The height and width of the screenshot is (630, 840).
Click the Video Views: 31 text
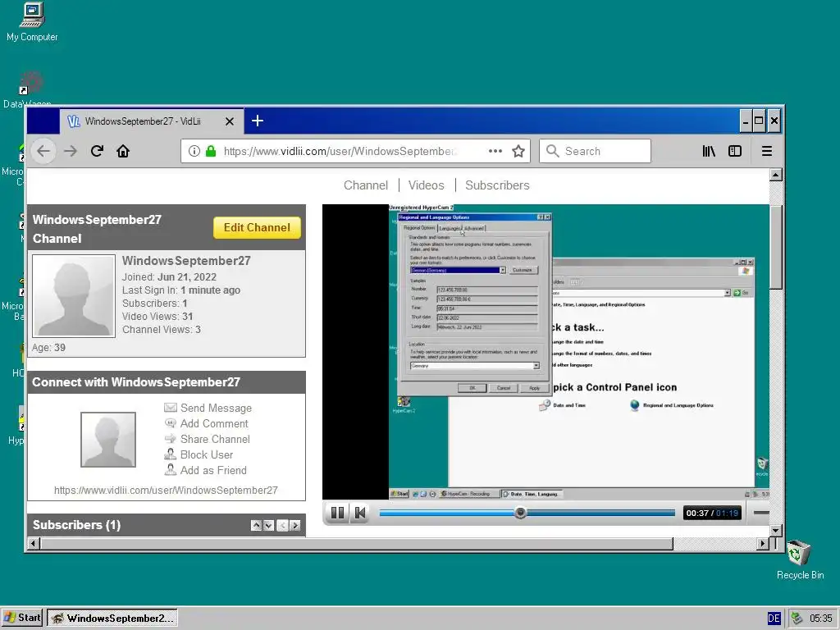[x=157, y=317]
